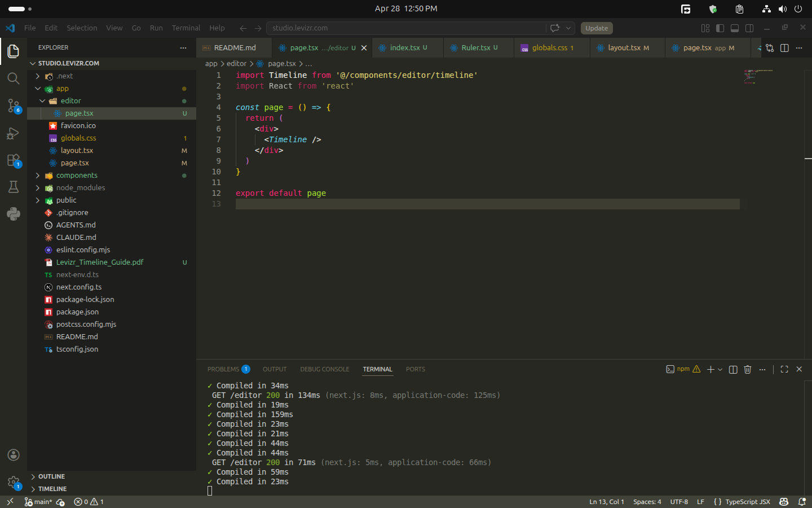Click Explorer more actions ellipsis
812x508 pixels.
click(183, 48)
